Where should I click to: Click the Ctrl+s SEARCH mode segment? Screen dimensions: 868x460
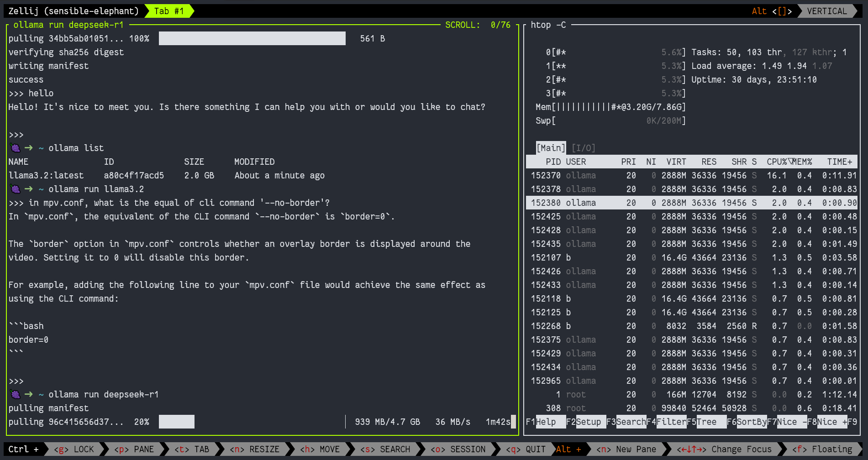pos(385,449)
